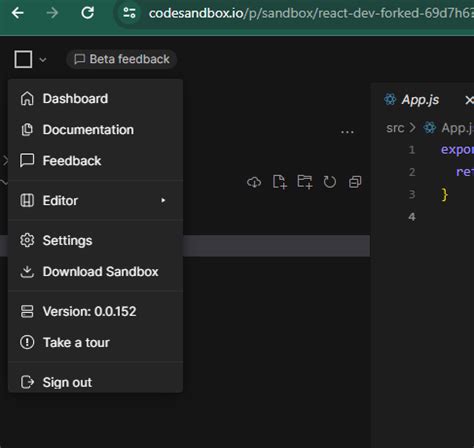Expand the Editor submenu arrow

click(x=163, y=200)
